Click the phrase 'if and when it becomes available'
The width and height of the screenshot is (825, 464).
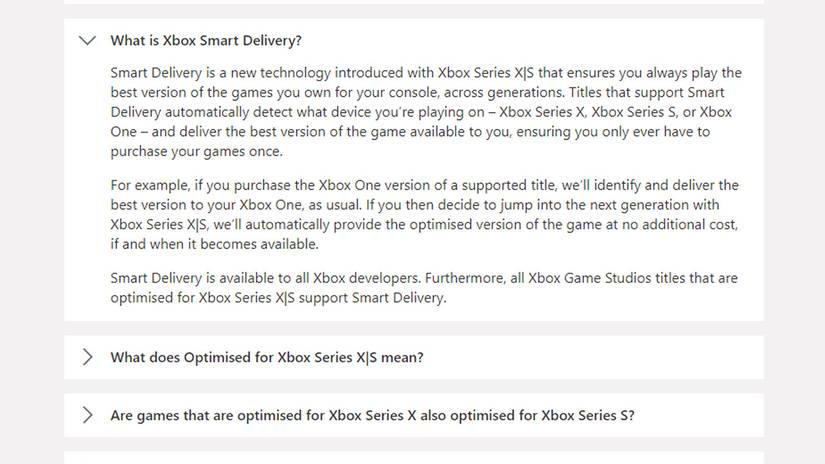(214, 244)
